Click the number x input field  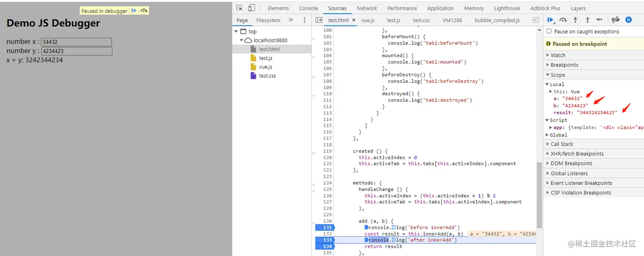(76, 42)
